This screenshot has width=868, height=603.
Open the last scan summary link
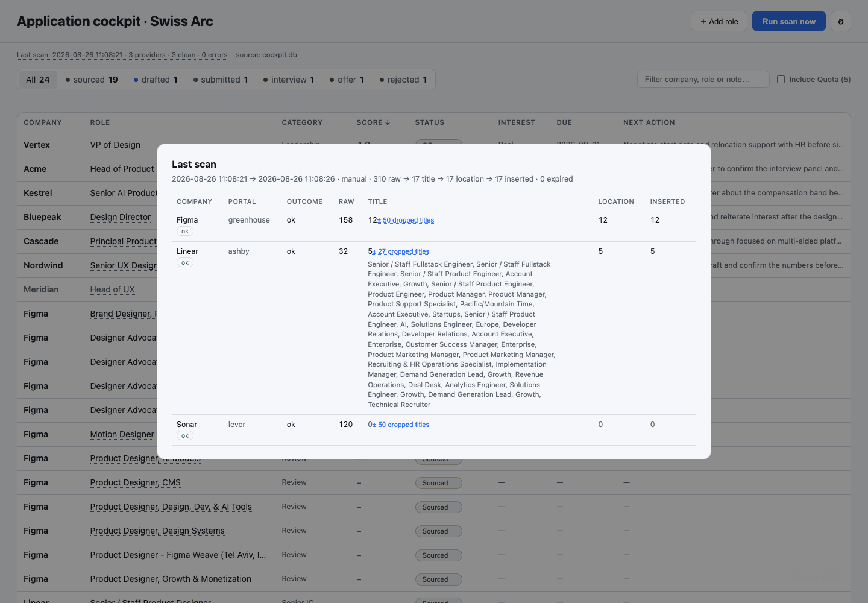[122, 55]
